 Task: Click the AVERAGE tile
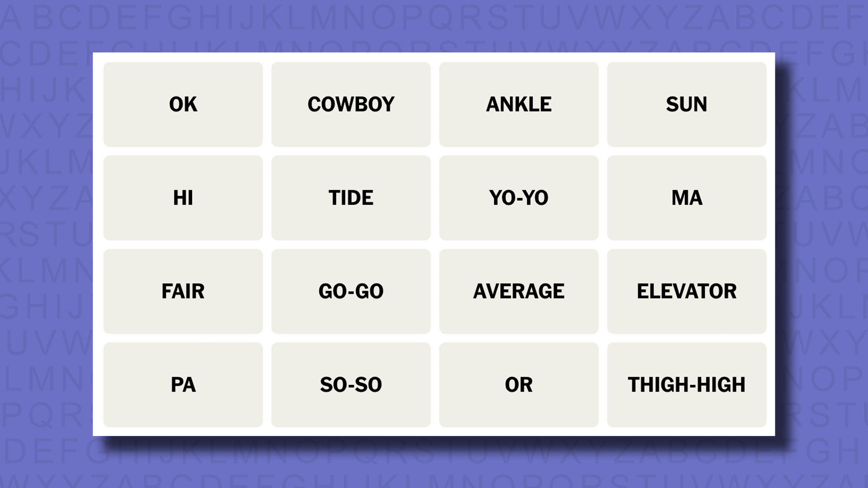518,291
